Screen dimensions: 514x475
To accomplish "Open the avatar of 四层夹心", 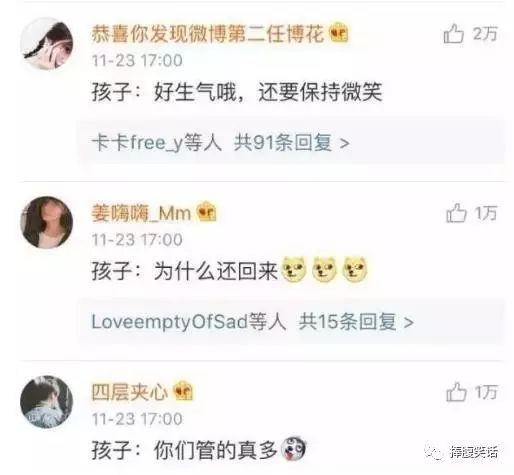I will [47, 402].
